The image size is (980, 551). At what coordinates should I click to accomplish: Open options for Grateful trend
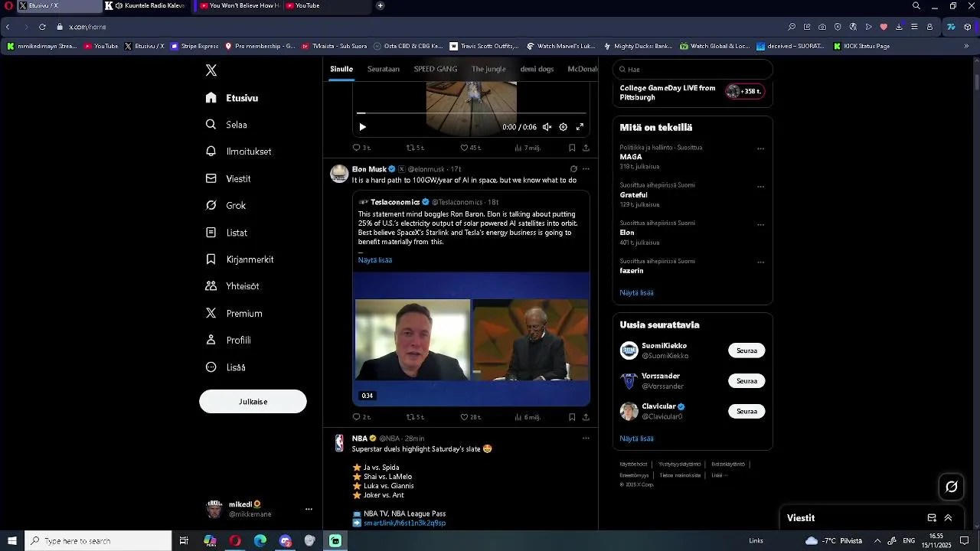pyautogui.click(x=760, y=186)
